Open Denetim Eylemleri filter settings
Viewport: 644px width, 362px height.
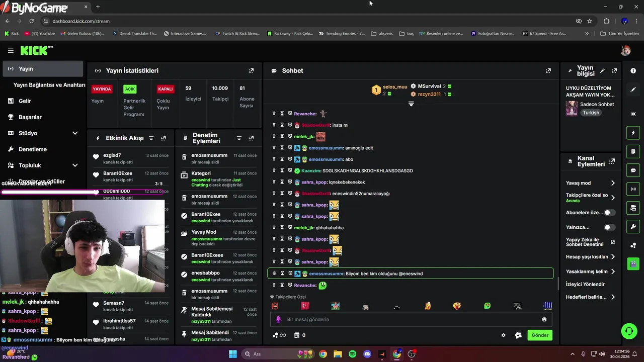239,138
